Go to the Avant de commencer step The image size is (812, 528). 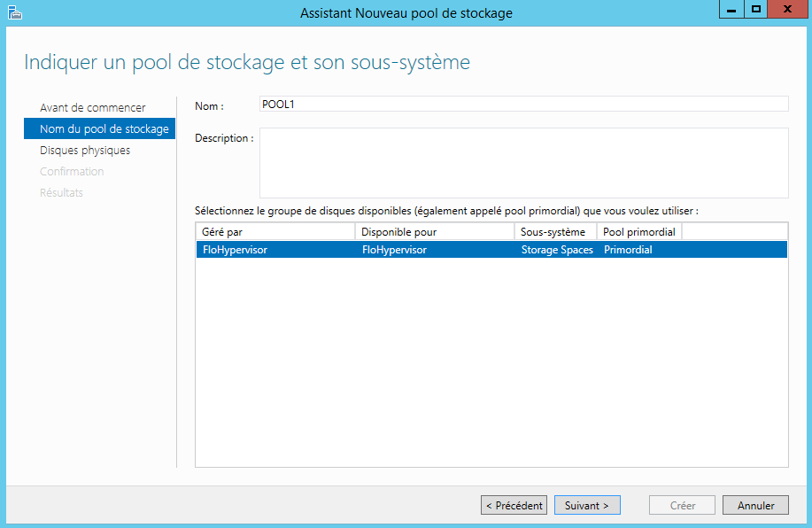[92, 108]
